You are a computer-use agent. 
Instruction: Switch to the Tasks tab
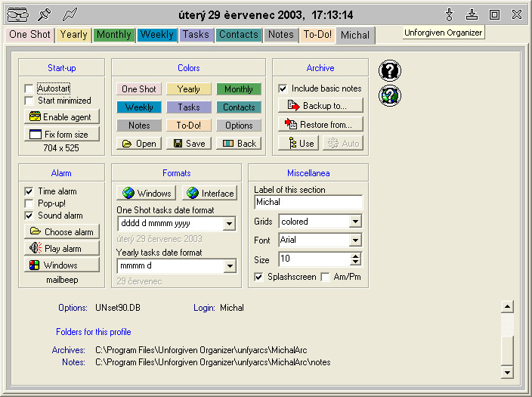(x=196, y=35)
